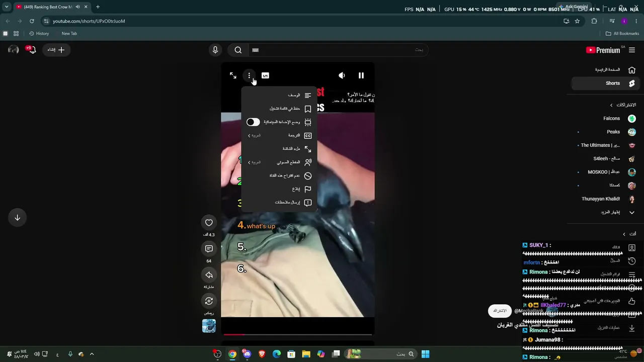Viewport: 644px width, 362px height.
Task: Enter fullscreen with the expand arrows icon
Action: coord(233,75)
